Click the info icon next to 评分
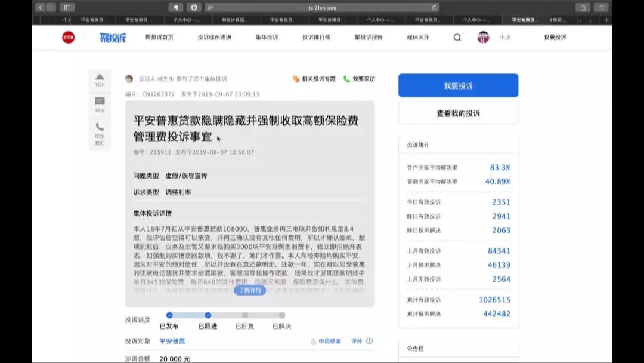The image size is (644, 363). point(370,341)
